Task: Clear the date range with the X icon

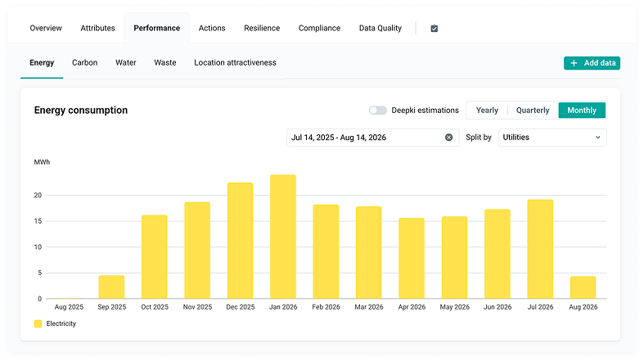Action: click(449, 138)
